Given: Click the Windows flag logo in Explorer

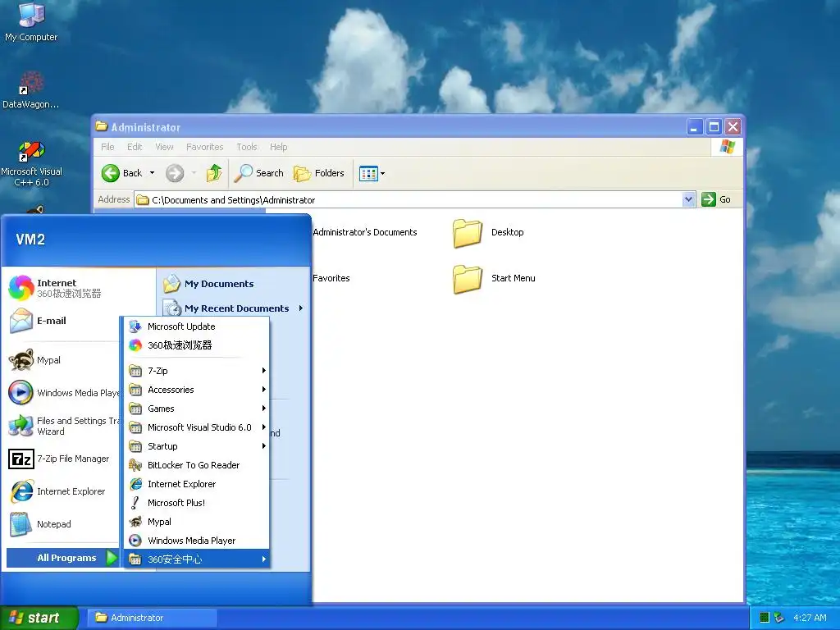Looking at the screenshot, I should 728,146.
